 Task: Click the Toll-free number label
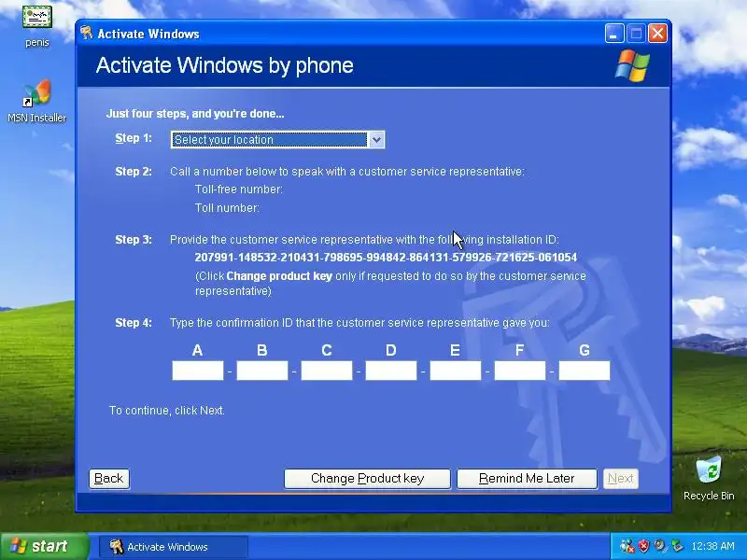[239, 189]
